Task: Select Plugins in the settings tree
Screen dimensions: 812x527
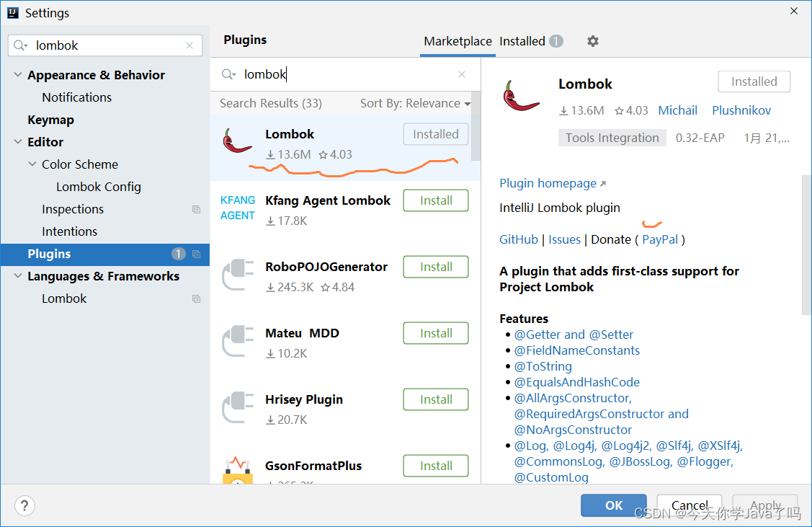Action: click(x=105, y=254)
